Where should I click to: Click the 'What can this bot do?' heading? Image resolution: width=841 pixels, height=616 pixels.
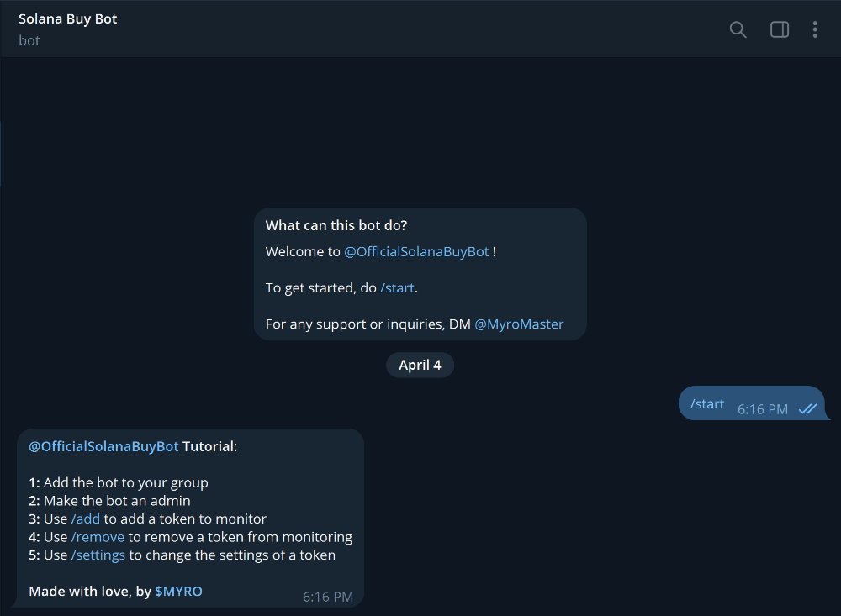[x=336, y=226]
